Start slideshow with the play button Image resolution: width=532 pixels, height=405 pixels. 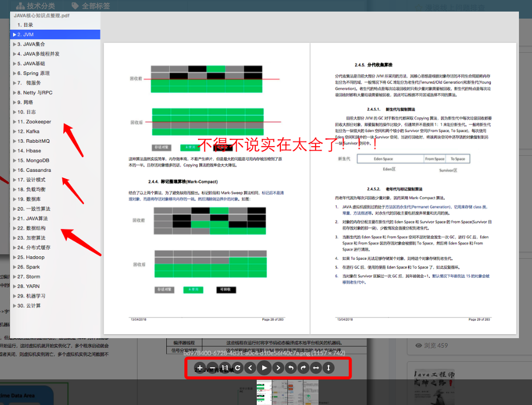[x=264, y=368]
